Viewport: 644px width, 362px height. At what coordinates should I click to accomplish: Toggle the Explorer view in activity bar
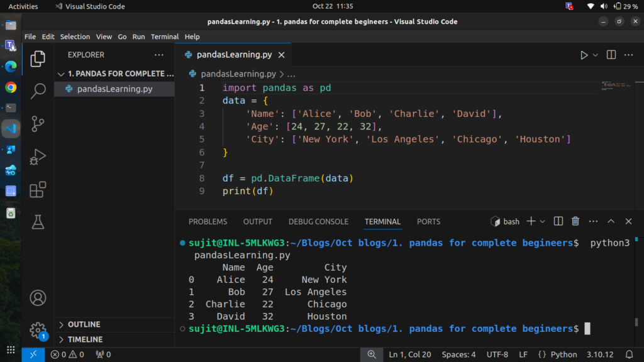point(38,58)
